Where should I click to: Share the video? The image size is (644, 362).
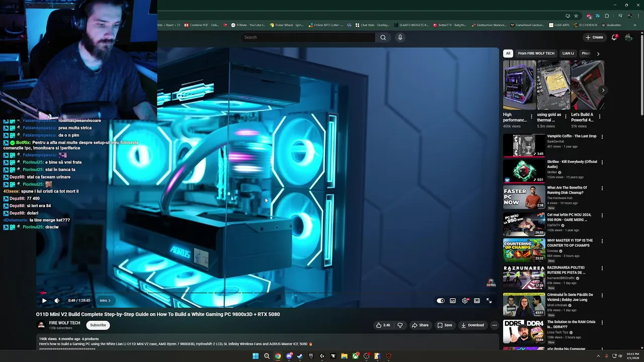click(420, 325)
